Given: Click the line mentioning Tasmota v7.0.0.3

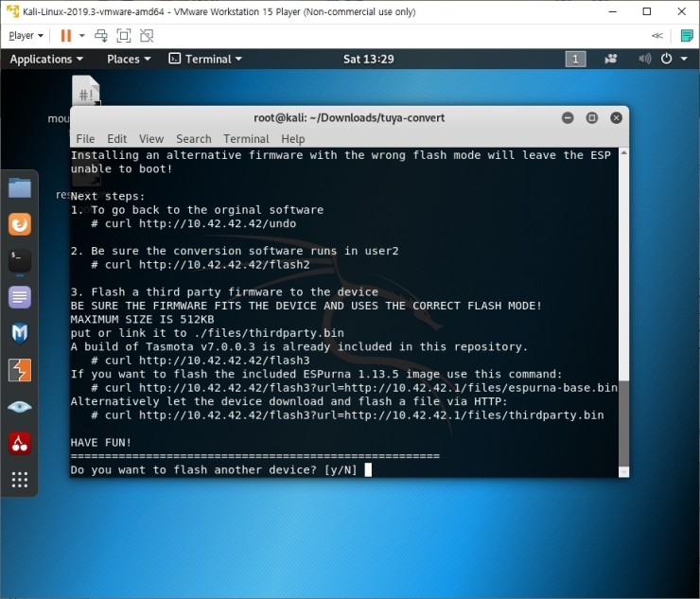Looking at the screenshot, I should [x=299, y=347].
